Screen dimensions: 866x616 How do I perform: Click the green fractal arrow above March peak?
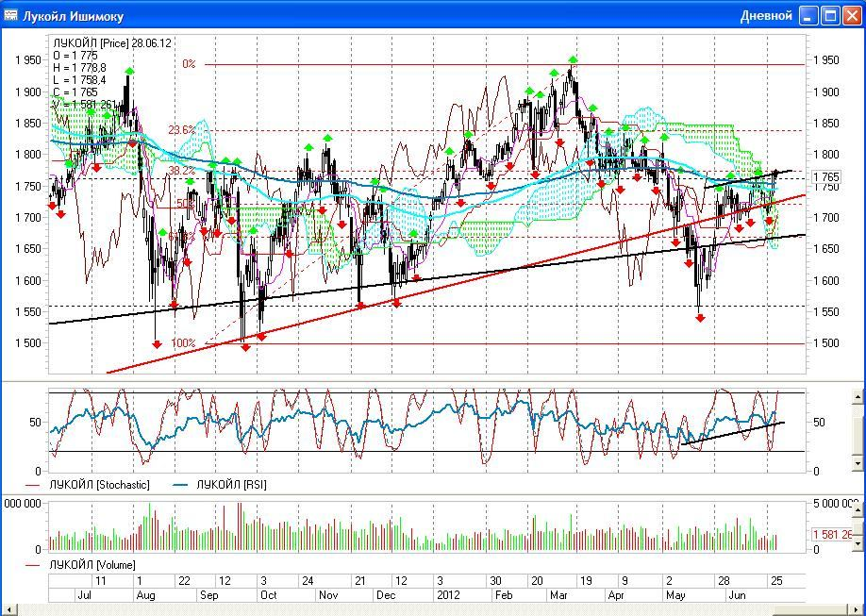click(x=574, y=59)
